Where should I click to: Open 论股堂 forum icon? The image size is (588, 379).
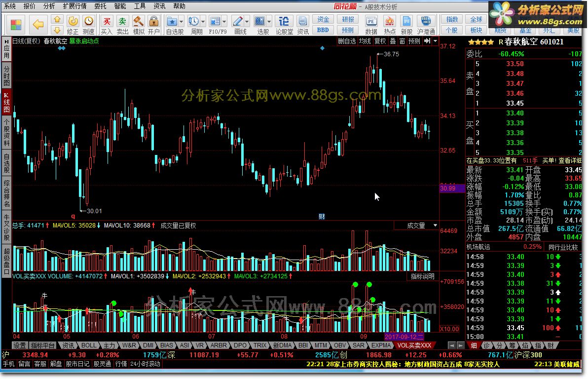point(284,25)
